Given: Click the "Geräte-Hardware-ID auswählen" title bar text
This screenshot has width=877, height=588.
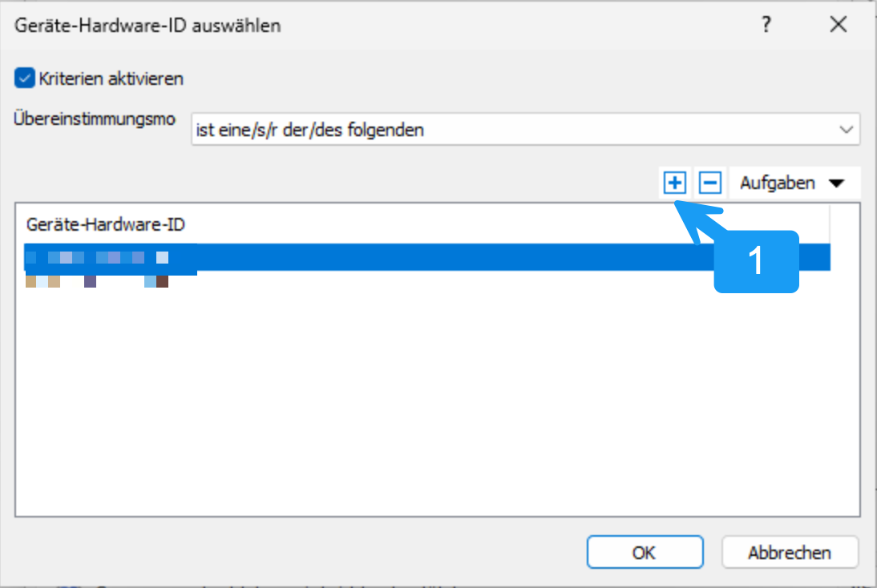Looking at the screenshot, I should (x=148, y=26).
